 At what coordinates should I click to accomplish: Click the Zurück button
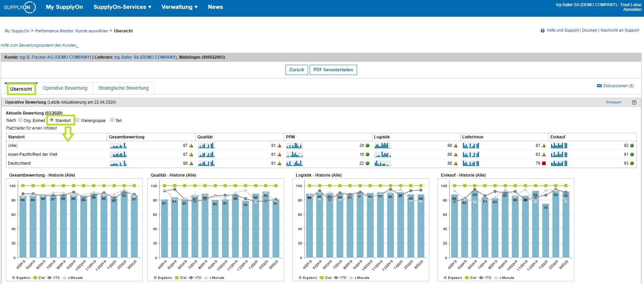(x=296, y=70)
